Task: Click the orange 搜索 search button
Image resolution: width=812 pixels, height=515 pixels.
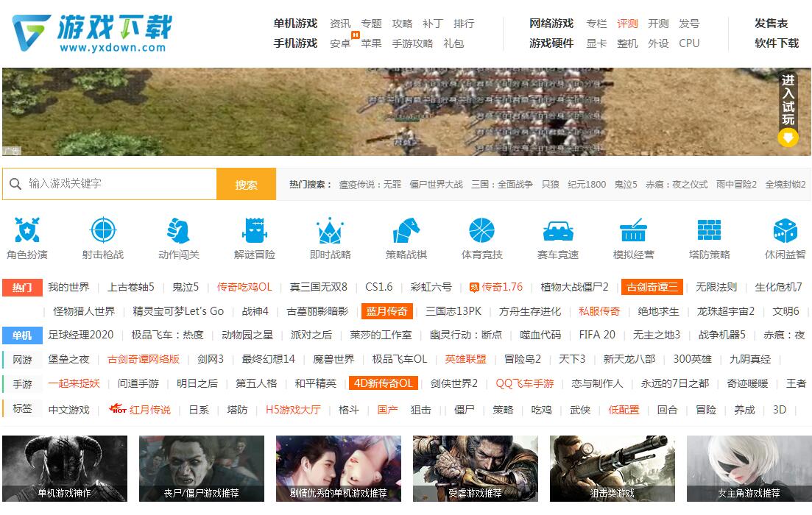Action: [246, 183]
